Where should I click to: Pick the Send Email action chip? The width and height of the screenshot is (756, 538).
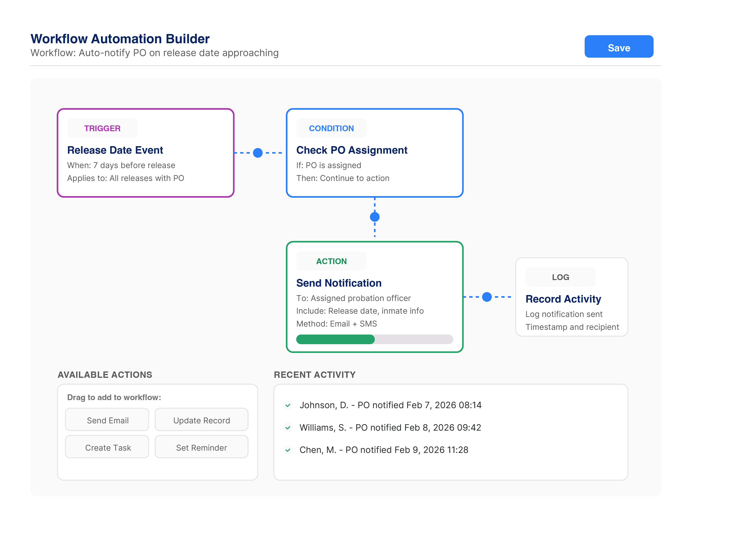coord(107,420)
